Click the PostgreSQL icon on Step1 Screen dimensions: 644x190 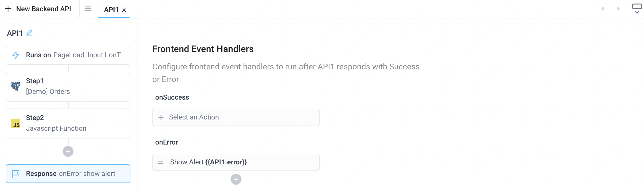16,86
